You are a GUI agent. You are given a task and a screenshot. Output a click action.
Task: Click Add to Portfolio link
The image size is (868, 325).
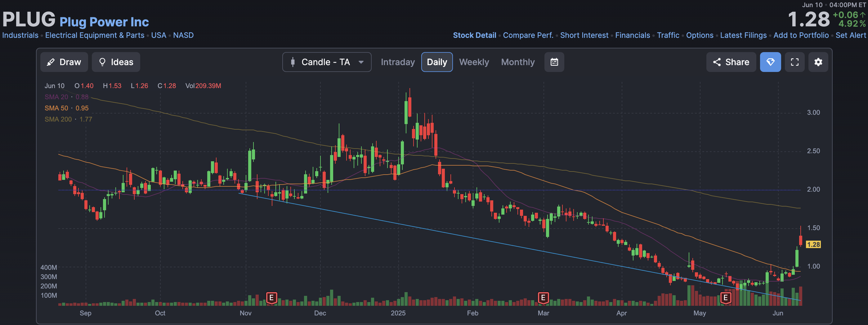click(x=801, y=35)
